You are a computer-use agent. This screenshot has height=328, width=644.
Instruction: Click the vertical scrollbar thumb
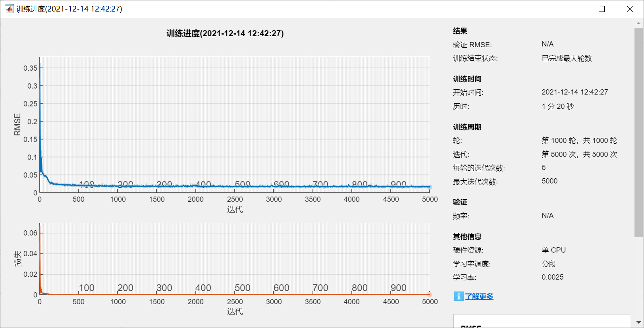pyautogui.click(x=638, y=132)
